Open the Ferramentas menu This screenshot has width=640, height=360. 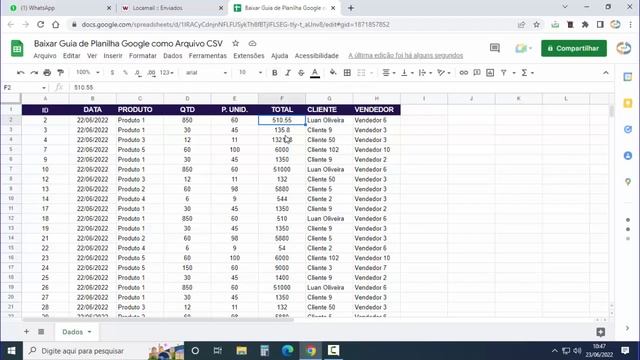coord(207,56)
